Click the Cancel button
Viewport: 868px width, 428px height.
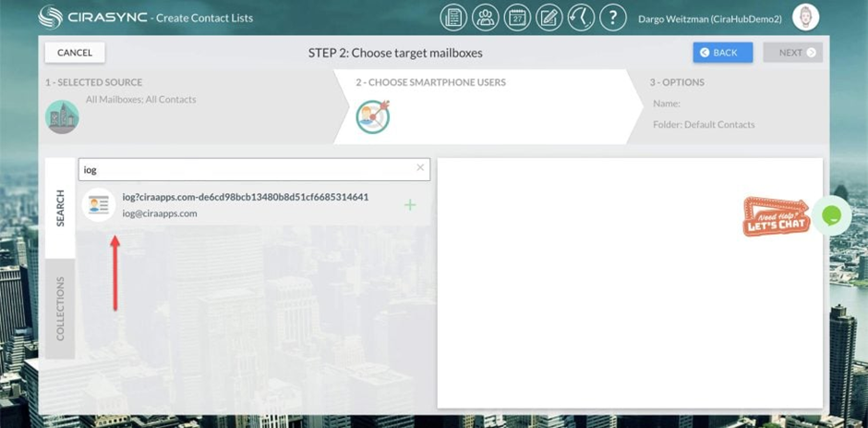[x=75, y=53]
